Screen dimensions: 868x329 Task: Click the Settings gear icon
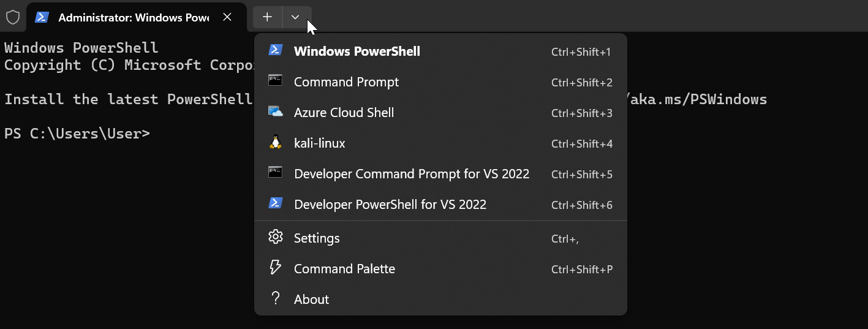pos(276,237)
